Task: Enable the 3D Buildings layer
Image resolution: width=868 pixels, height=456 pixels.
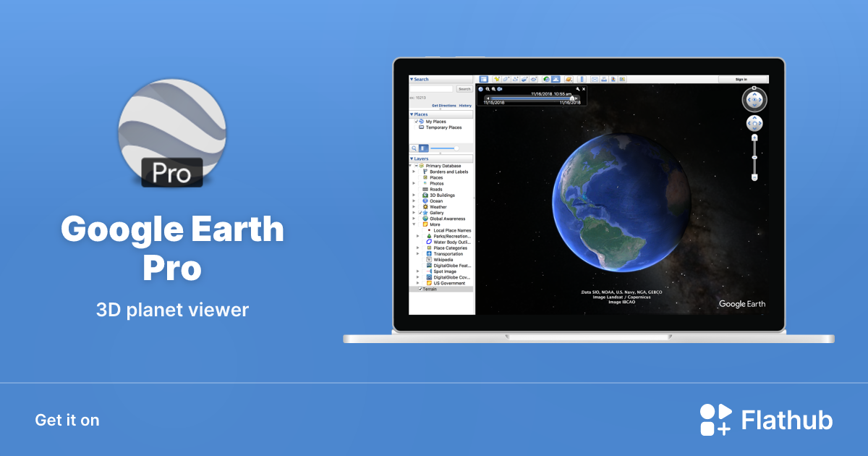Action: pyautogui.click(x=420, y=195)
